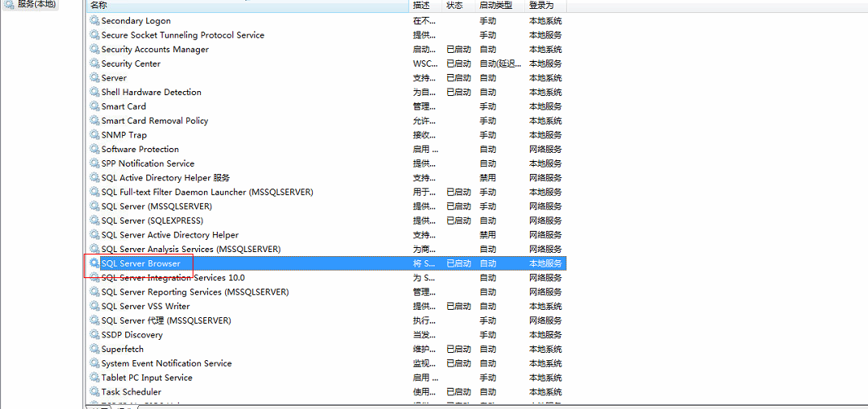Click the Tablet PC Input Service gear icon
The height and width of the screenshot is (409, 868).
[94, 378]
